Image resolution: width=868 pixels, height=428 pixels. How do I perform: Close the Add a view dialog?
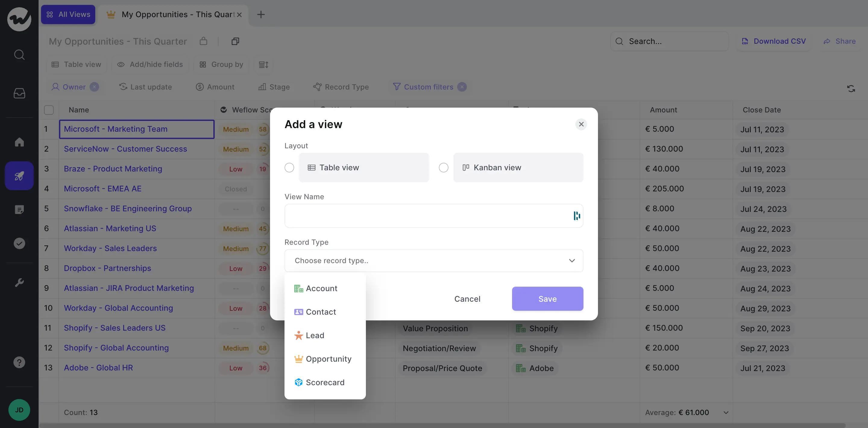tap(581, 124)
